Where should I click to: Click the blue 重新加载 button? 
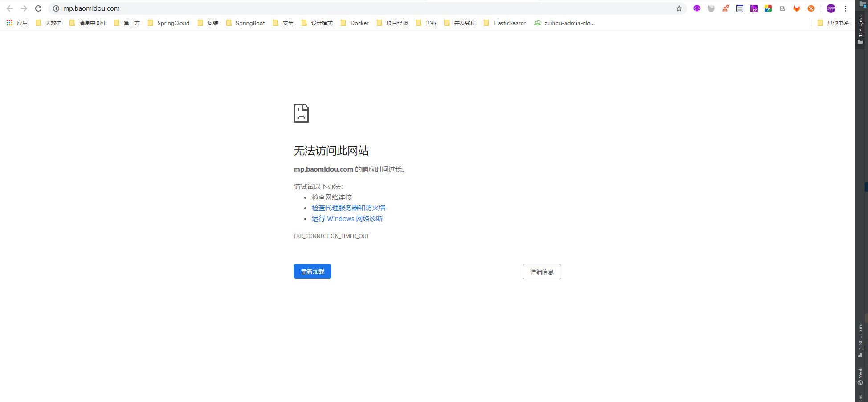coord(313,271)
